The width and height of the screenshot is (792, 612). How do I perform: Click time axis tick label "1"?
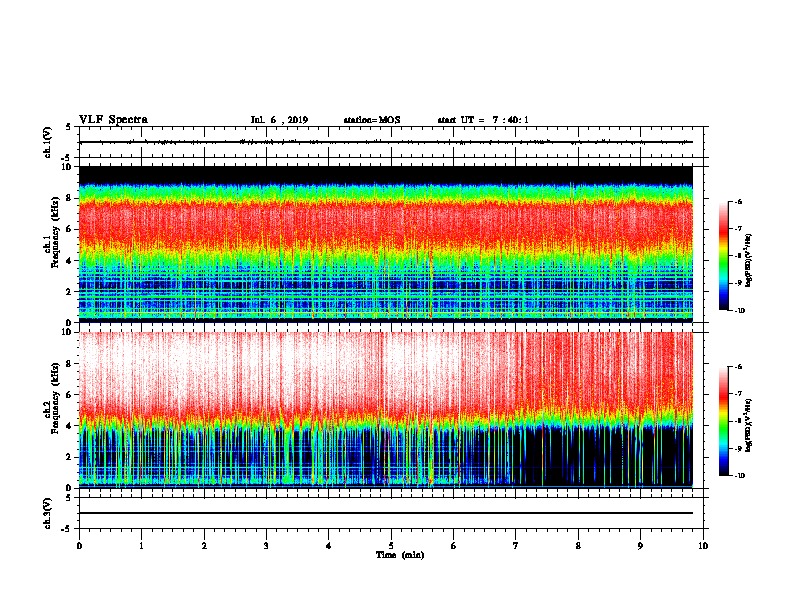pyautogui.click(x=142, y=546)
